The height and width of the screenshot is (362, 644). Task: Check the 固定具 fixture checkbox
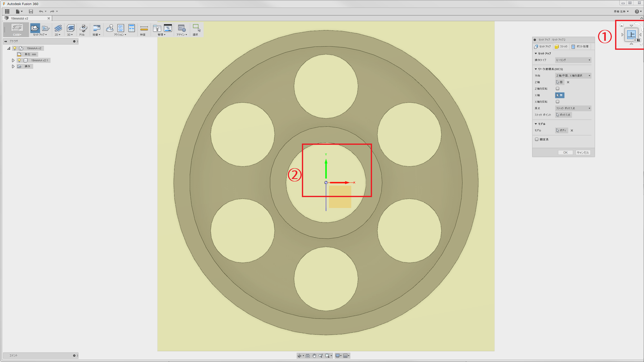537,140
